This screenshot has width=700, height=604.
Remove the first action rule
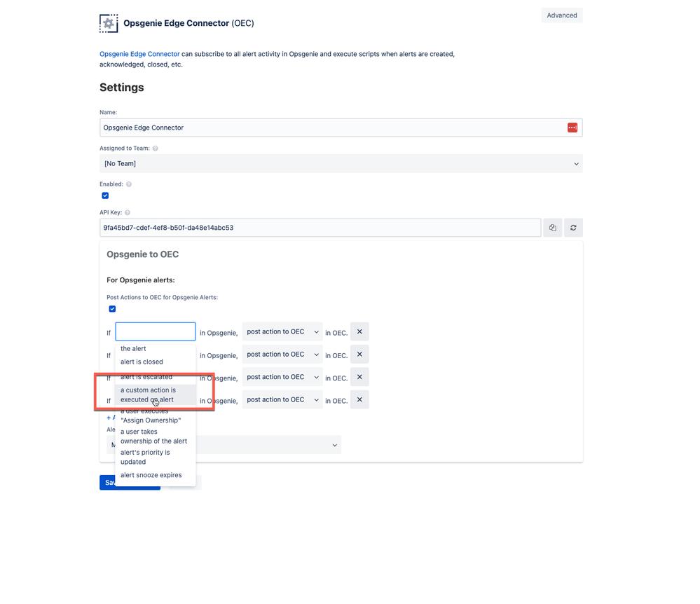359,331
